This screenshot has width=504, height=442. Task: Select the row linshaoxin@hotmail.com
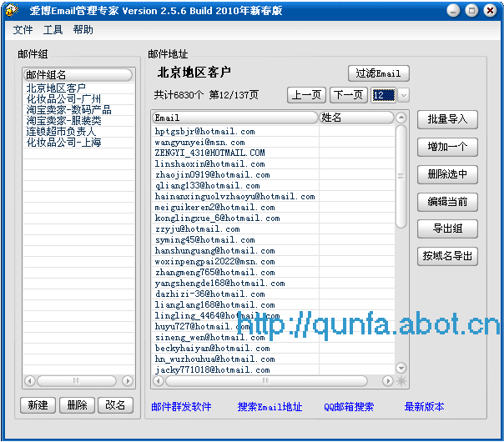tap(274, 164)
